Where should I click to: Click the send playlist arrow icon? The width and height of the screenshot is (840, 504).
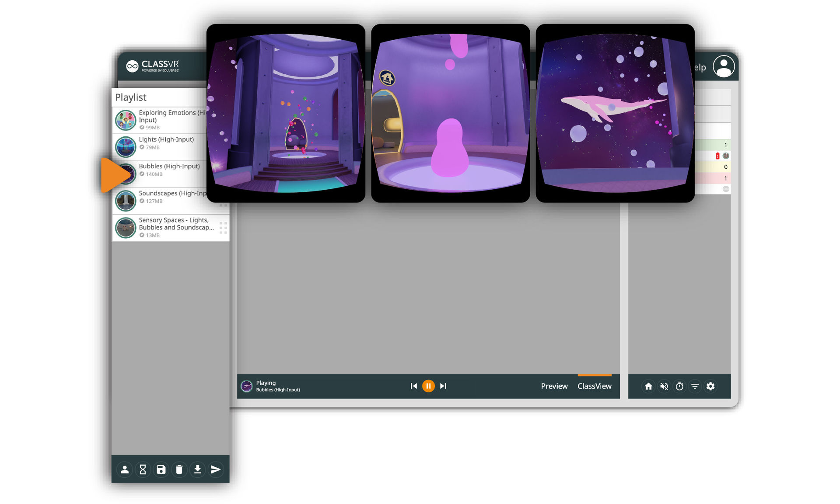(216, 469)
